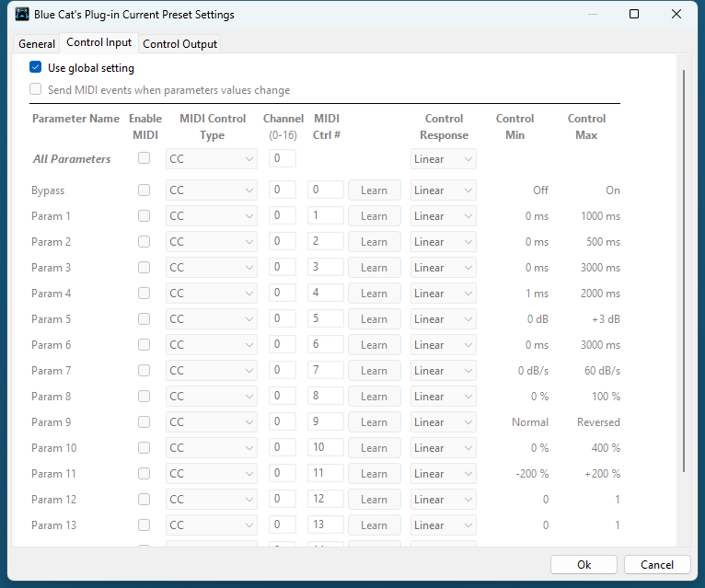Enable MIDI checkbox for Param 5
This screenshot has width=705, height=588.
click(x=144, y=319)
